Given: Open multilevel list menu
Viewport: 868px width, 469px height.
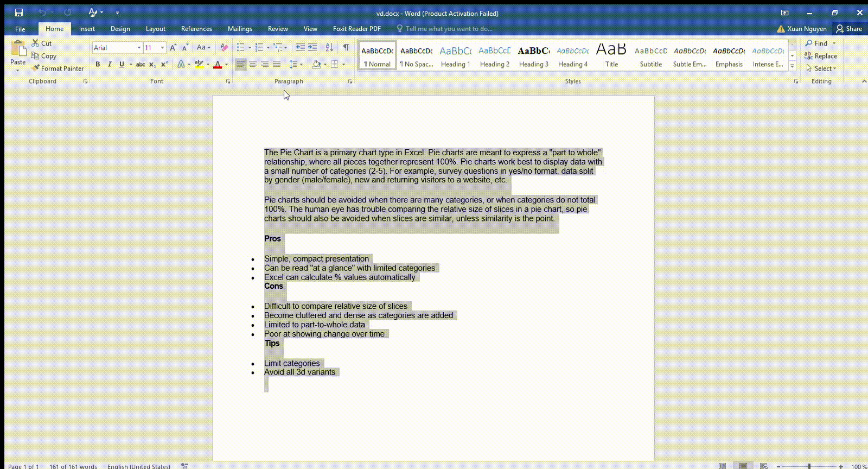Looking at the screenshot, I should click(280, 48).
